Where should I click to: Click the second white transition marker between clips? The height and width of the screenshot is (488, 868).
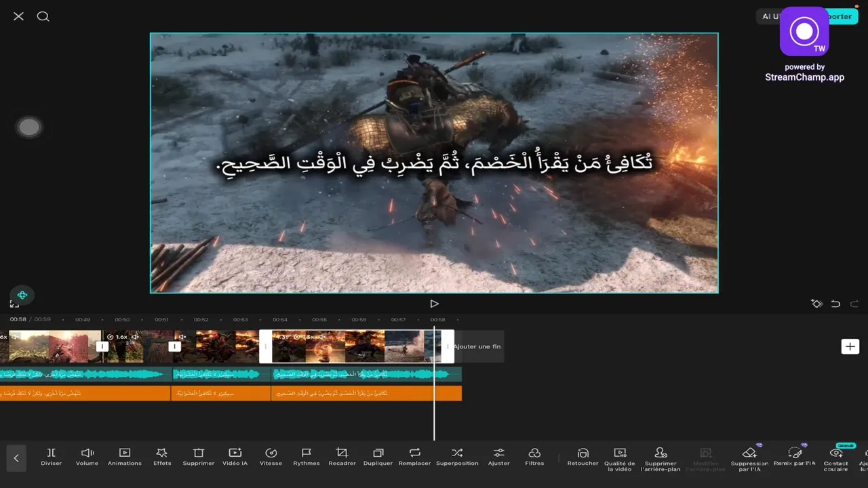(x=174, y=346)
